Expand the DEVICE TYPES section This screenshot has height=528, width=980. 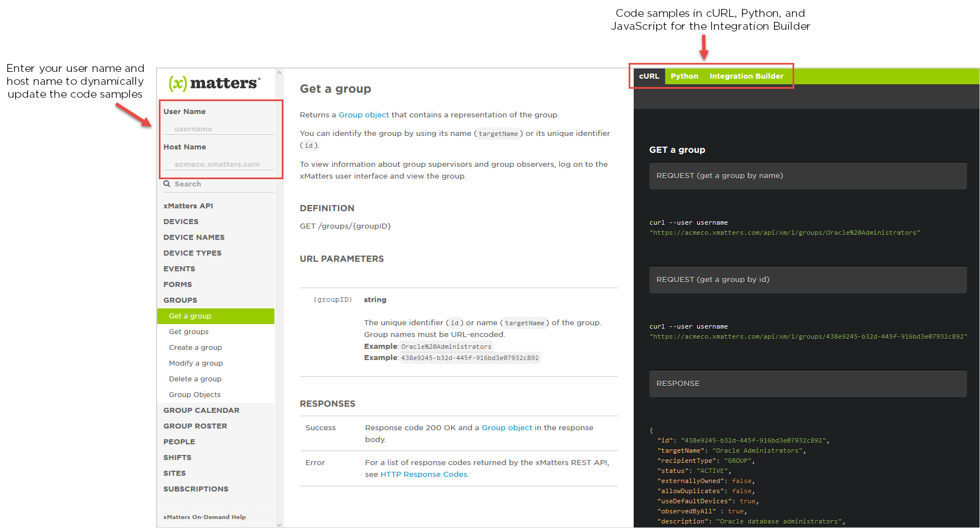(x=192, y=253)
